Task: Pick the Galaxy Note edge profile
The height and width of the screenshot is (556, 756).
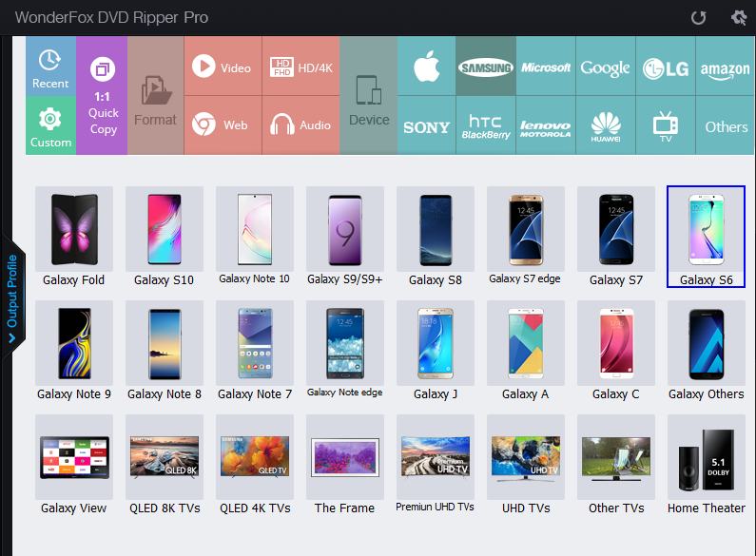Action: pos(345,351)
